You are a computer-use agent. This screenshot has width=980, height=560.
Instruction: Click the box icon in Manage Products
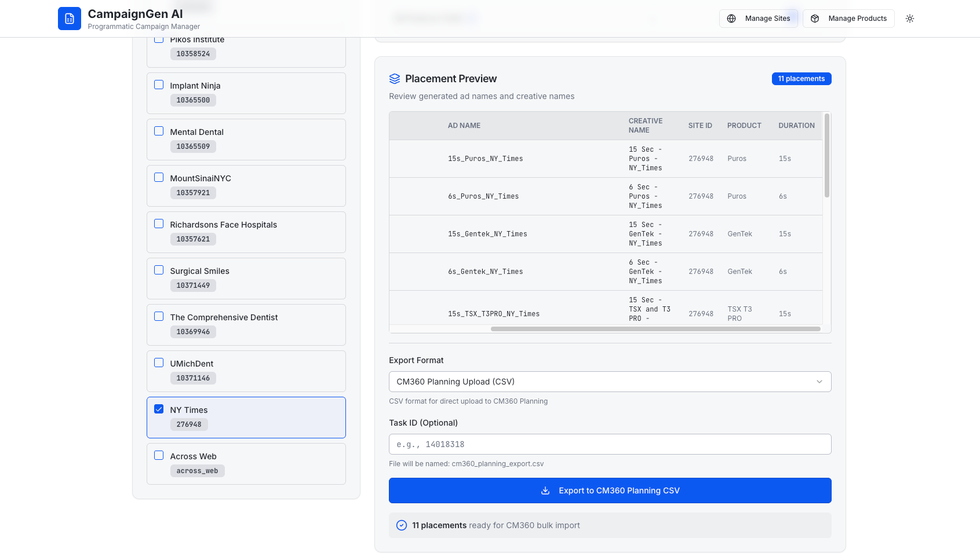pos(815,19)
